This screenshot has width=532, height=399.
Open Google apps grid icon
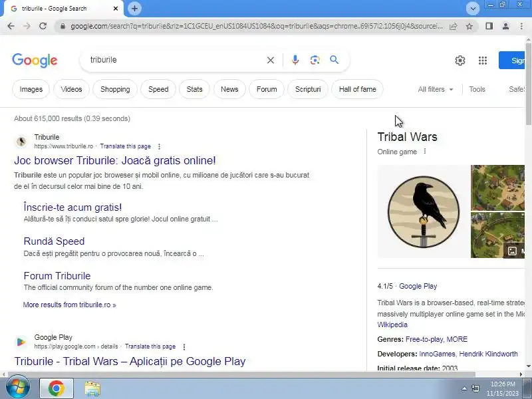pos(483,61)
